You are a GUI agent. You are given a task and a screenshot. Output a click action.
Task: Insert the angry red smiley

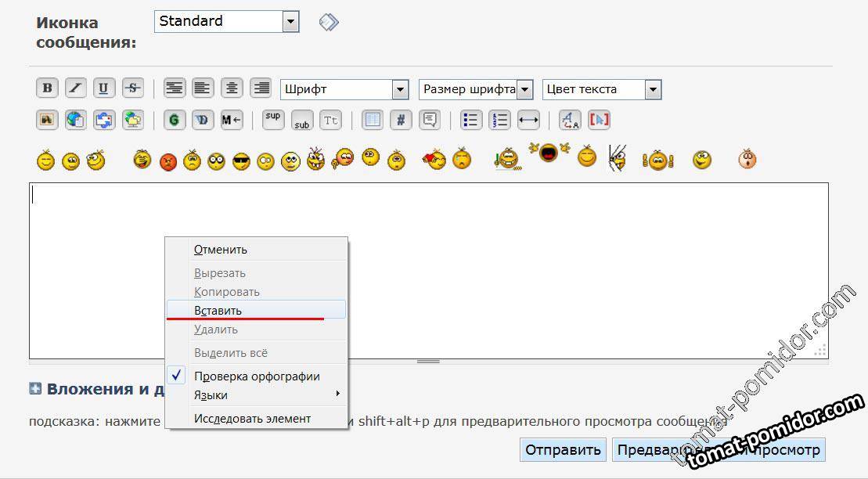(168, 162)
